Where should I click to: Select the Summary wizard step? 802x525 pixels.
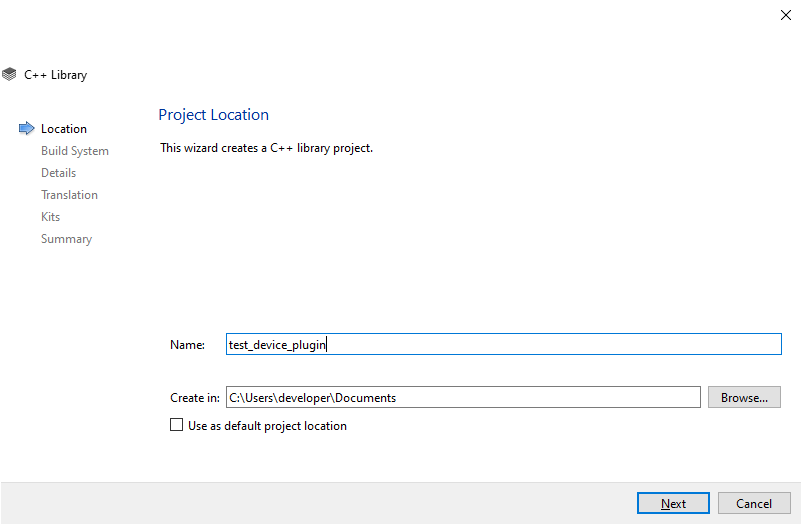click(x=66, y=239)
